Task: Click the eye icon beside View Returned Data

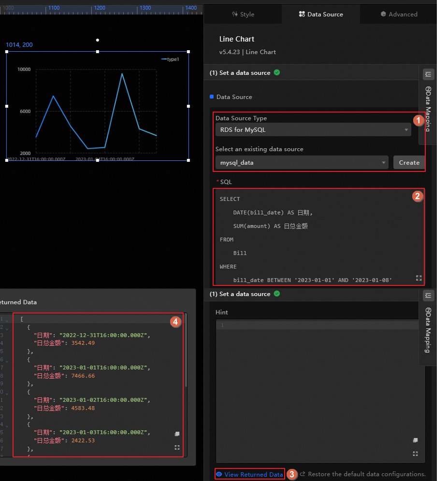Action: coord(219,474)
